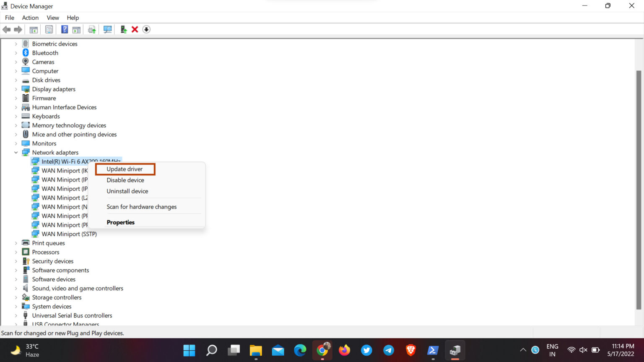Click Update driver in the context menu
The width and height of the screenshot is (644, 362).
click(124, 169)
